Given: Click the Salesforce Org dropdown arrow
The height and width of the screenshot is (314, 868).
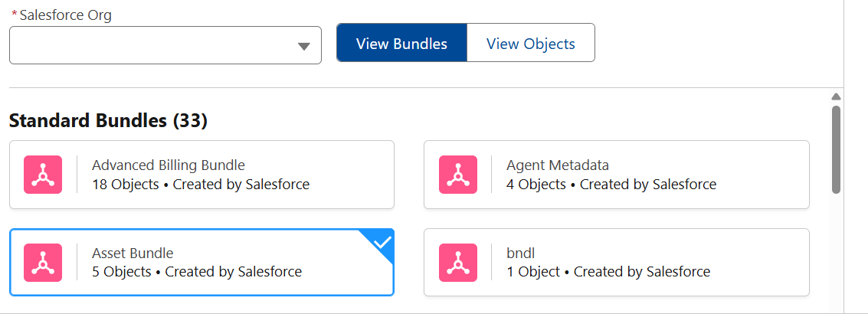Looking at the screenshot, I should [303, 47].
